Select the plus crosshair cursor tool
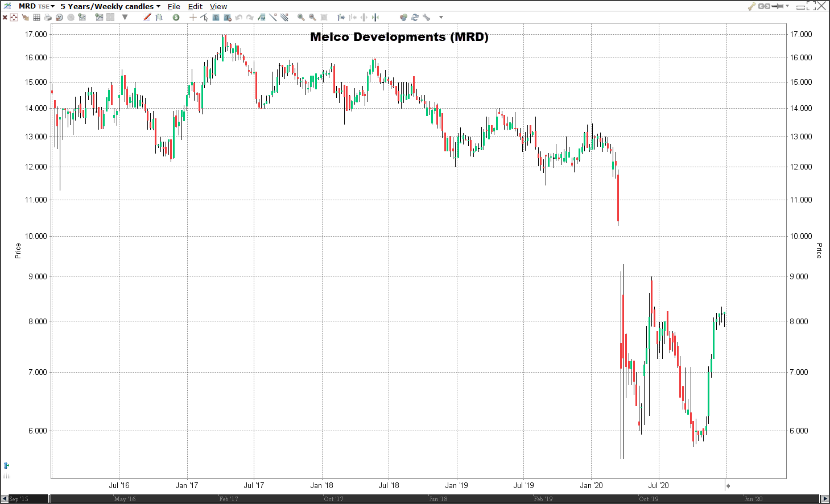830x504 pixels. [x=193, y=17]
